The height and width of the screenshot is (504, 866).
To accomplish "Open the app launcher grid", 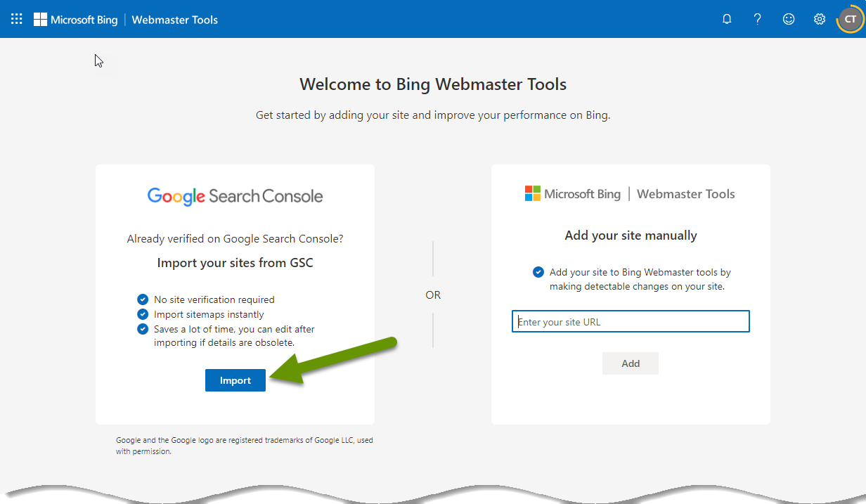I will [x=15, y=19].
